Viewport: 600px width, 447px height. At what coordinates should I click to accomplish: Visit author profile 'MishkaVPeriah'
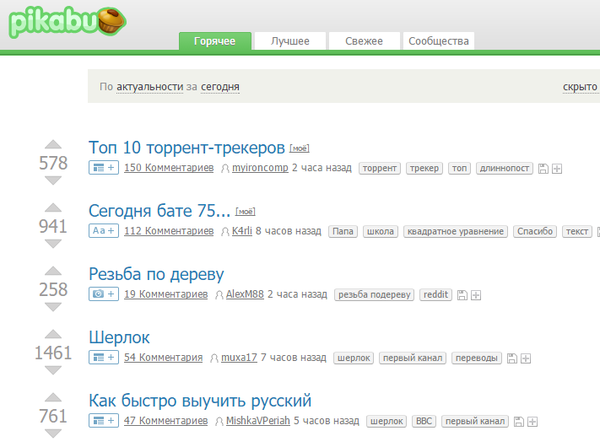pos(258,421)
